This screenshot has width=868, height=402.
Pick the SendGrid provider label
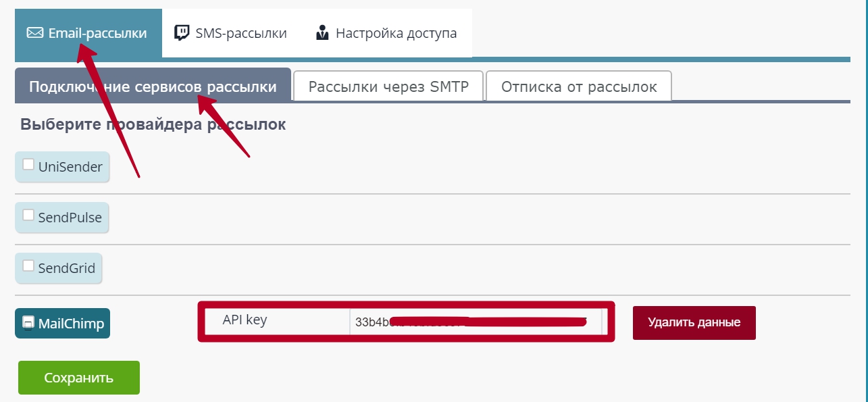[x=67, y=268]
